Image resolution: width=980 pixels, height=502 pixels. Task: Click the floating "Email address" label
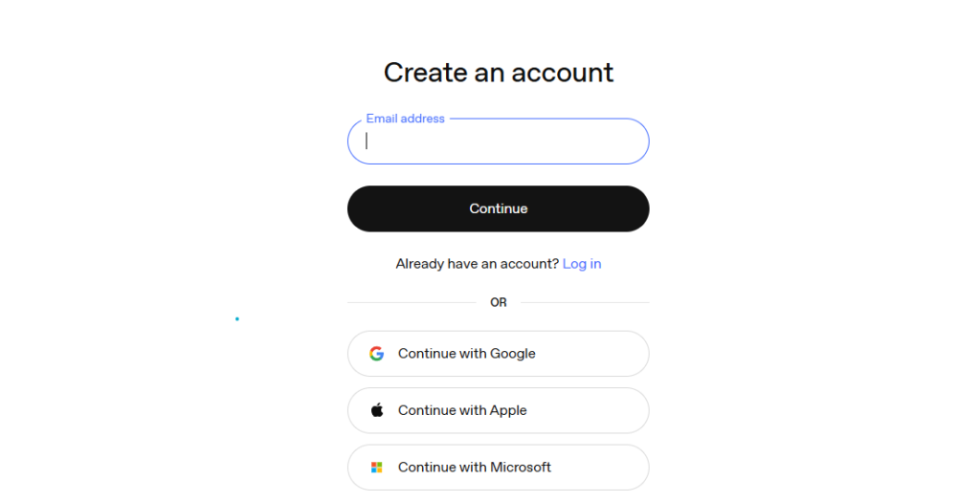point(405,119)
